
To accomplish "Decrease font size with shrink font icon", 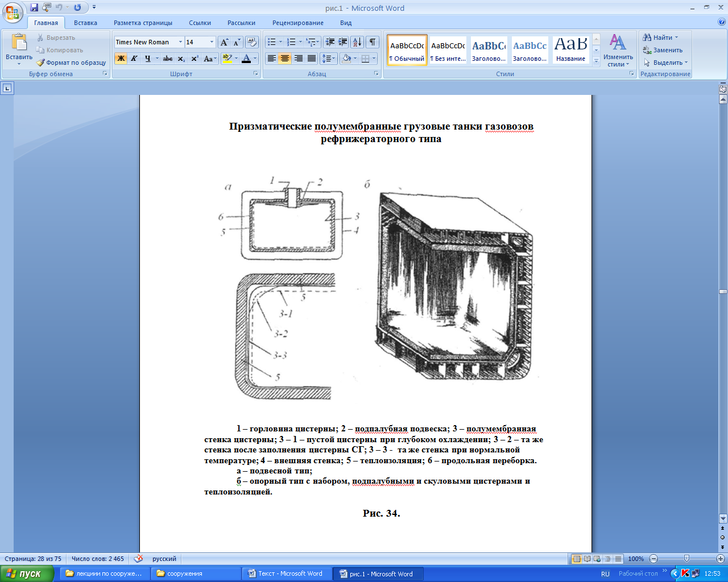I will click(237, 42).
